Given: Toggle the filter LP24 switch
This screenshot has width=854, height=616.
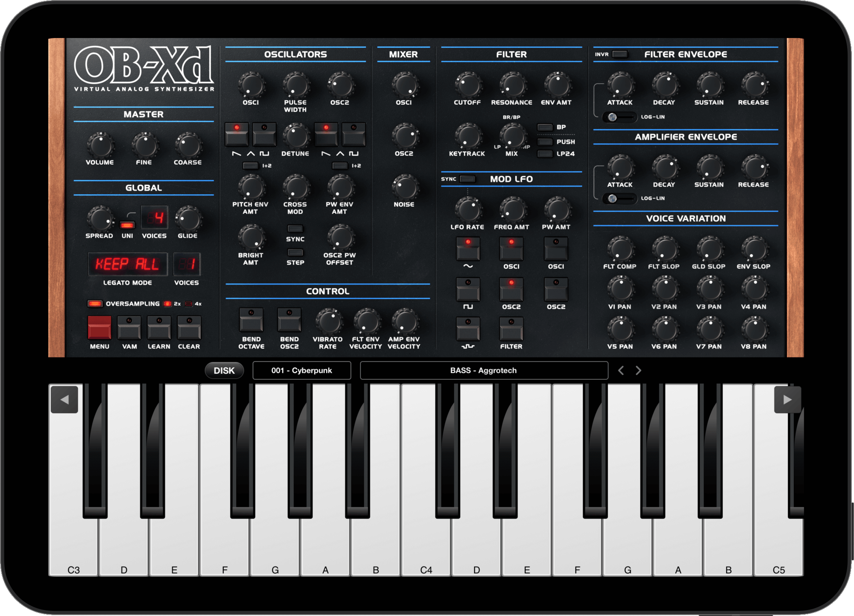Looking at the screenshot, I should 545,154.
